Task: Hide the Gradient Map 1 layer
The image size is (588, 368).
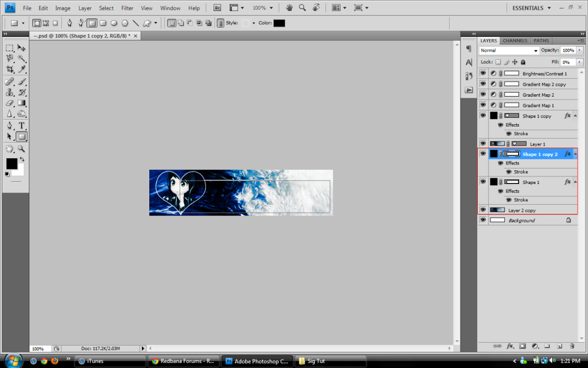Action: tap(483, 105)
